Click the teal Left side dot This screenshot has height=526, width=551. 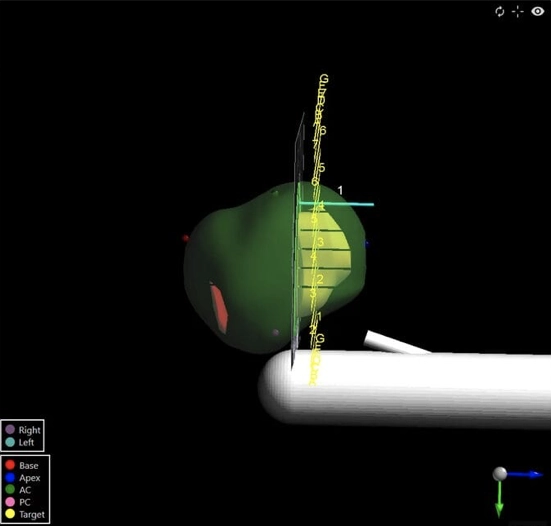click(10, 442)
